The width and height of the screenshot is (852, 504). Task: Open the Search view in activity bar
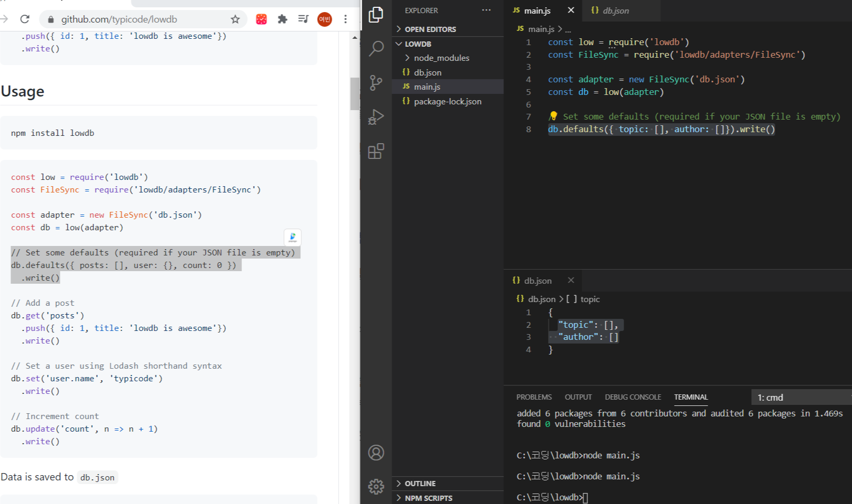pos(376,48)
